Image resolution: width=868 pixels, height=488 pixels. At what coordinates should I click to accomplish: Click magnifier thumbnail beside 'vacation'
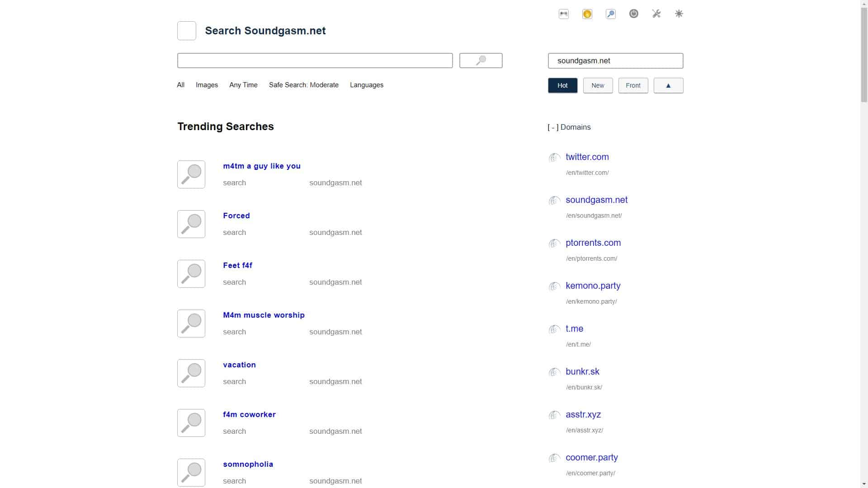[191, 373]
